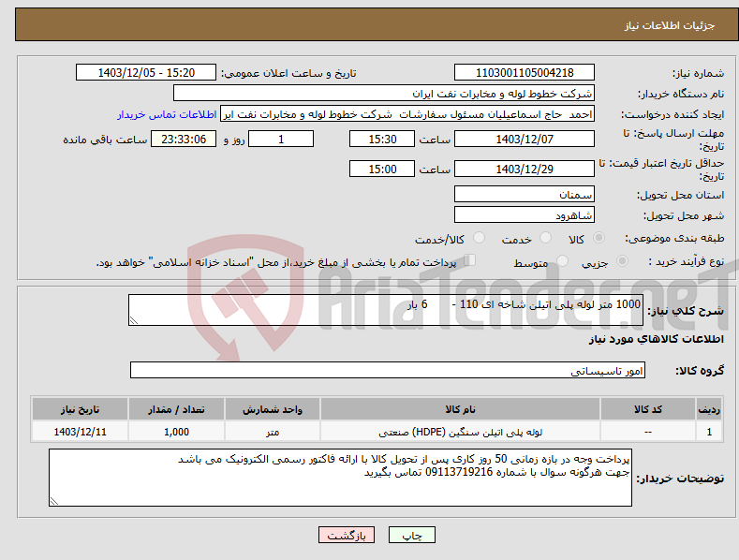Image resolution: width=739 pixels, height=560 pixels.
Task: Click the کد کالا column header
Action: [648, 409]
